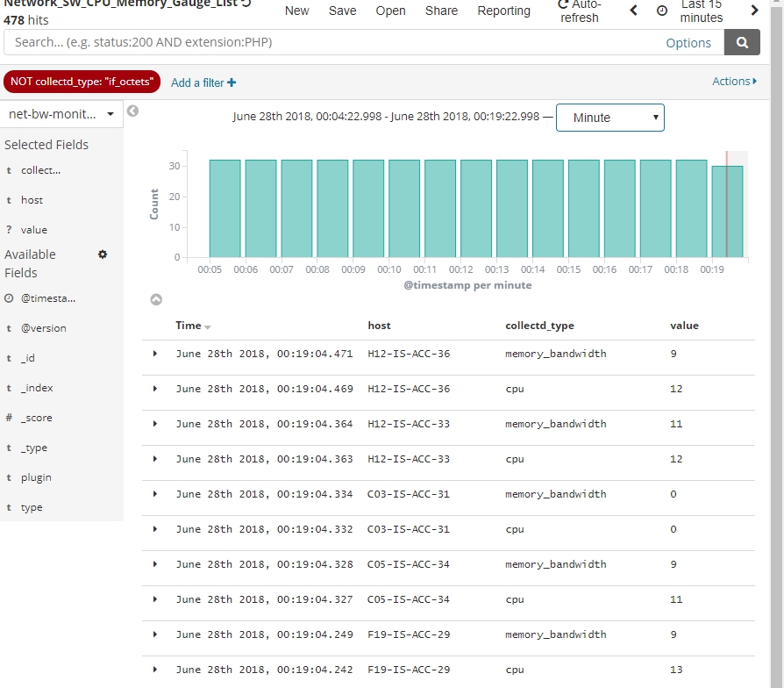
Task: Click the Add a filter link
Action: pos(203,82)
